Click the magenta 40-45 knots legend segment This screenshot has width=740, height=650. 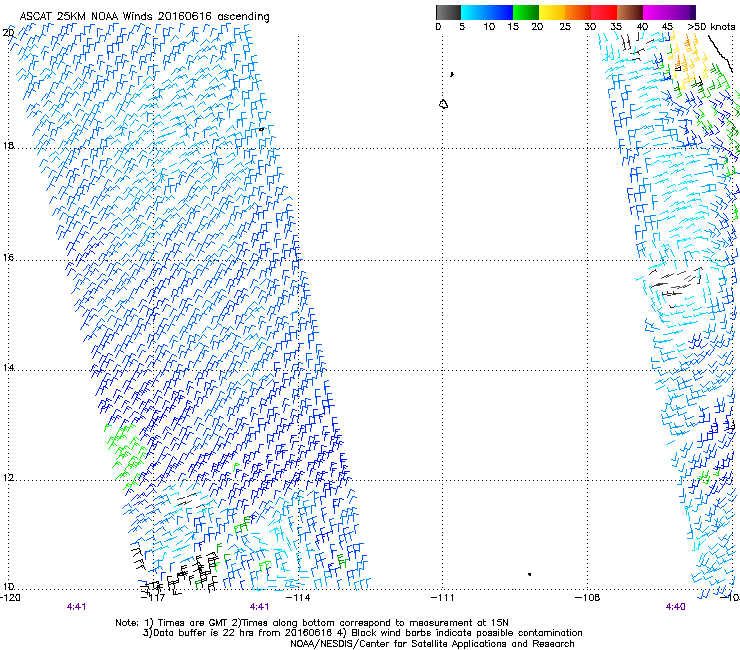tap(656, 12)
